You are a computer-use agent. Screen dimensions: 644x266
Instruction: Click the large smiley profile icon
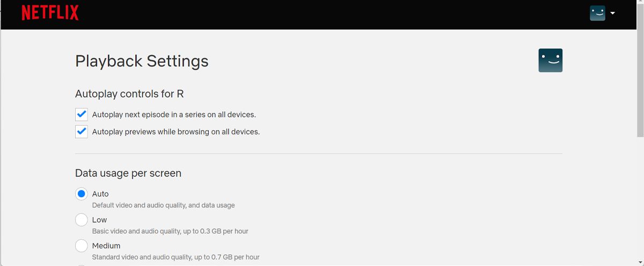550,60
